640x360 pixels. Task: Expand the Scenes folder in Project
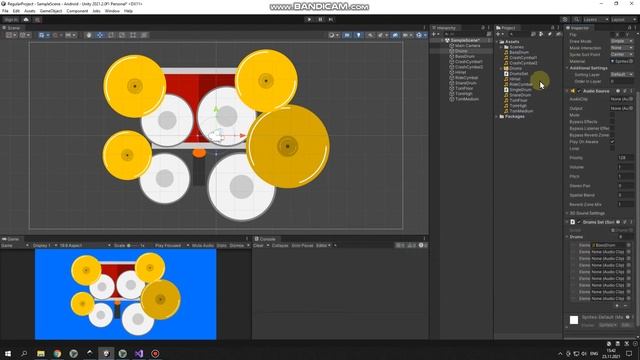(x=502, y=47)
